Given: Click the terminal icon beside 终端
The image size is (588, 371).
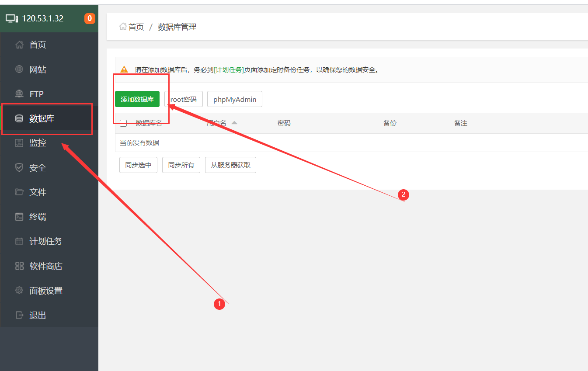Looking at the screenshot, I should pos(19,217).
